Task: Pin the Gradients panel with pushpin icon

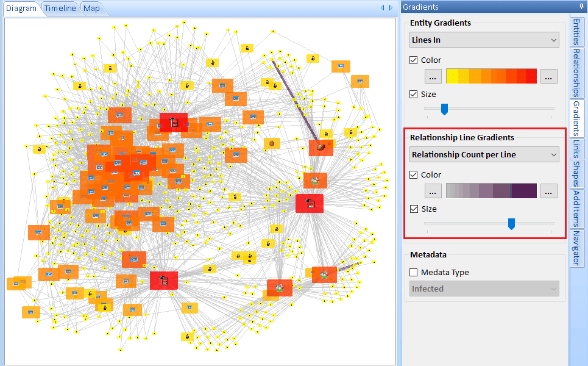Action: pos(581,7)
